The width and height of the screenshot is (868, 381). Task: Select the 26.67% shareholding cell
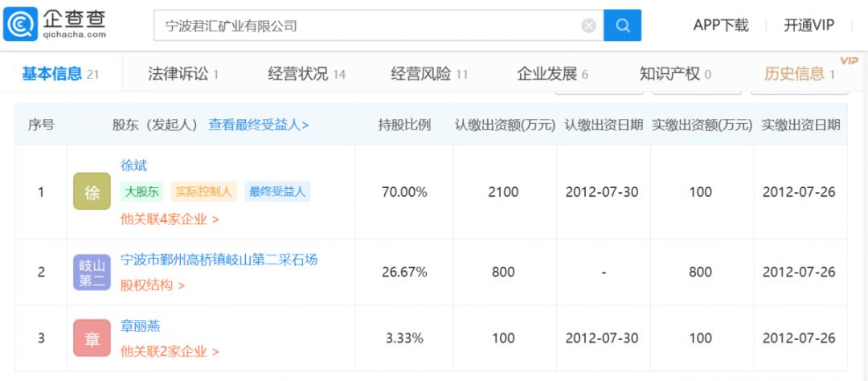point(404,272)
